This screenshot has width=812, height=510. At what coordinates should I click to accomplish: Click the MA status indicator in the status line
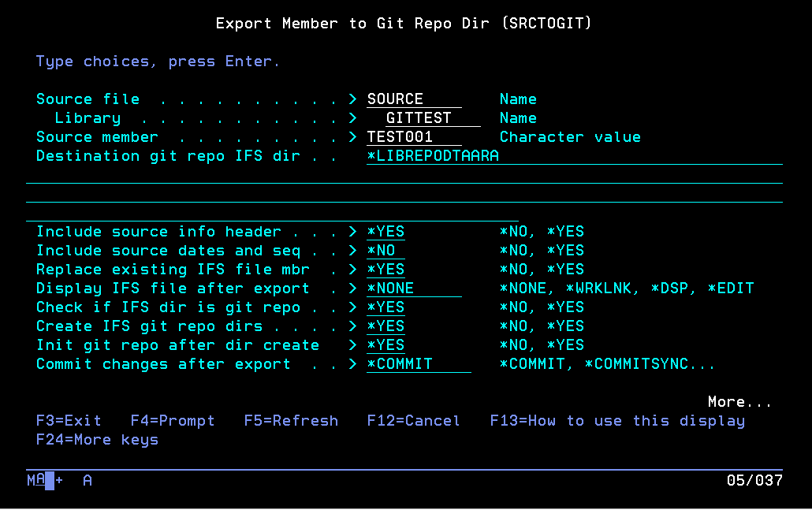[35, 480]
